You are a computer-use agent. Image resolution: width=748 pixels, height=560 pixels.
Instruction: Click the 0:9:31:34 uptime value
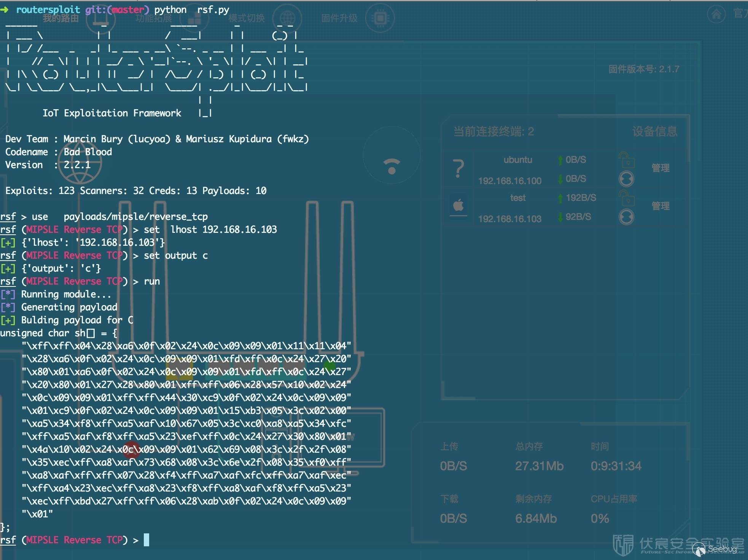click(616, 466)
